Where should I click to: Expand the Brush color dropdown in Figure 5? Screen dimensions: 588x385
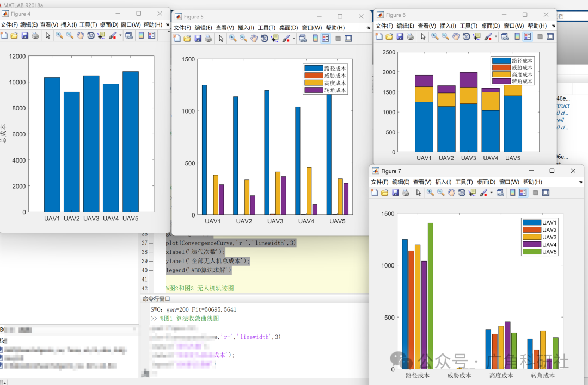click(294, 38)
